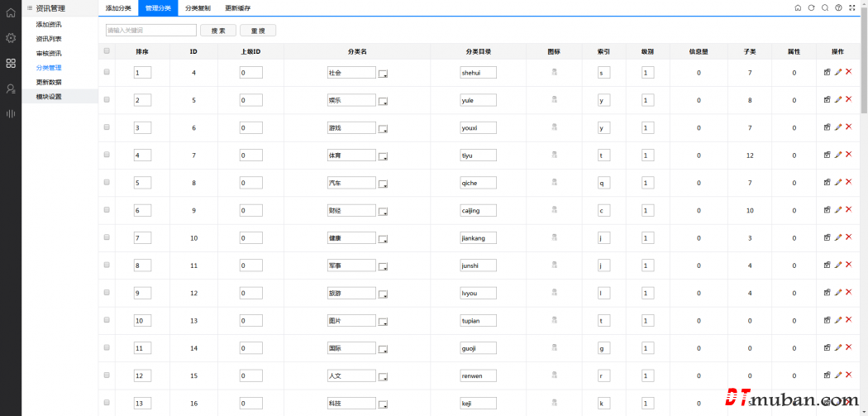The width and height of the screenshot is (868, 416).
Task: Toggle fullscreen with the top-right expand icon
Action: tap(852, 7)
